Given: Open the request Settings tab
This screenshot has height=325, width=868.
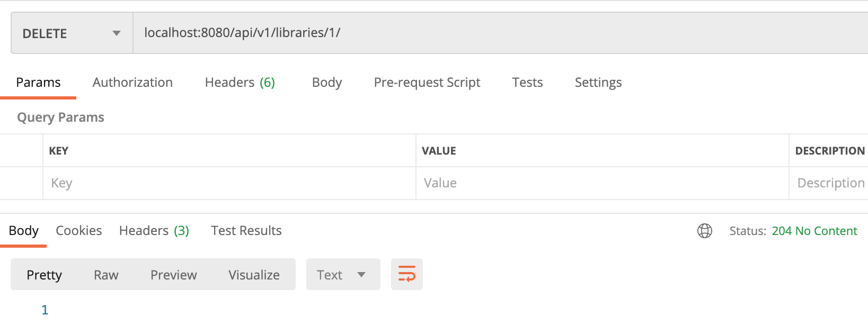Looking at the screenshot, I should coord(598,83).
